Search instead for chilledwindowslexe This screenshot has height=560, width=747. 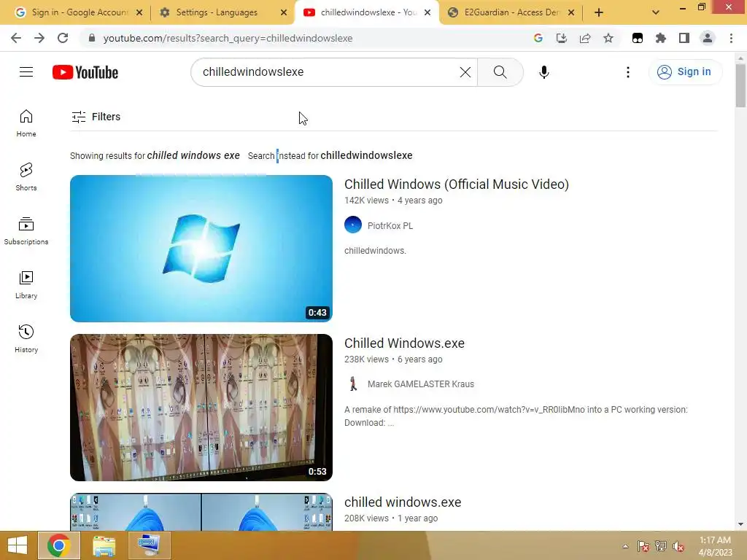tap(366, 155)
